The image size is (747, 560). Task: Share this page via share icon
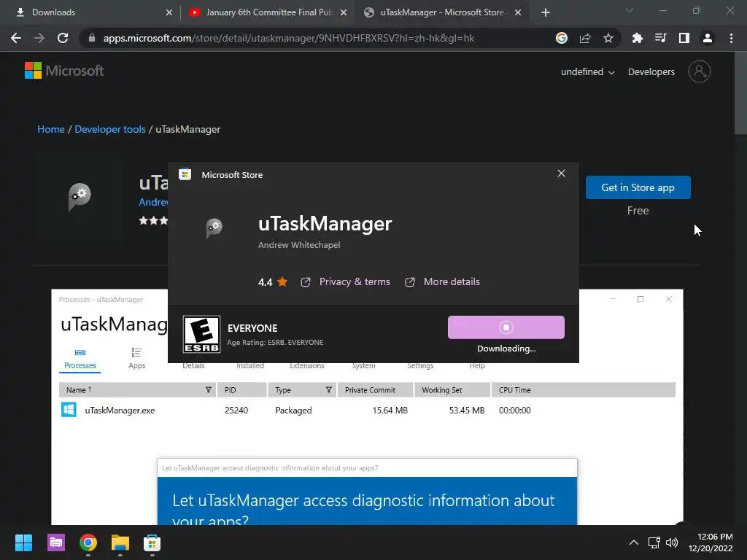pos(585,38)
